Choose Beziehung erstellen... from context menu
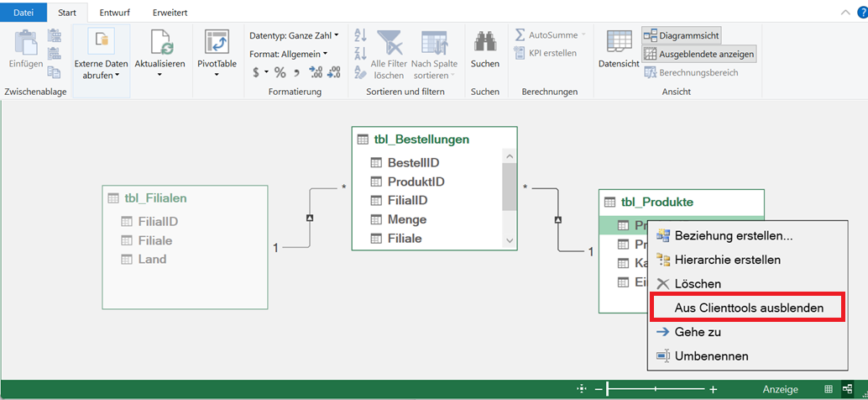 (747, 235)
